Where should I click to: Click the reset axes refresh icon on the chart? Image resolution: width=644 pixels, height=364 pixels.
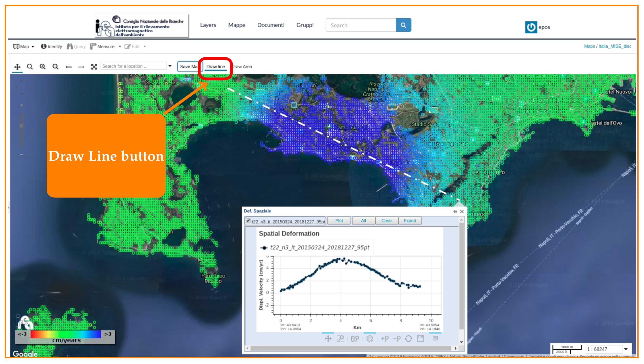click(409, 339)
